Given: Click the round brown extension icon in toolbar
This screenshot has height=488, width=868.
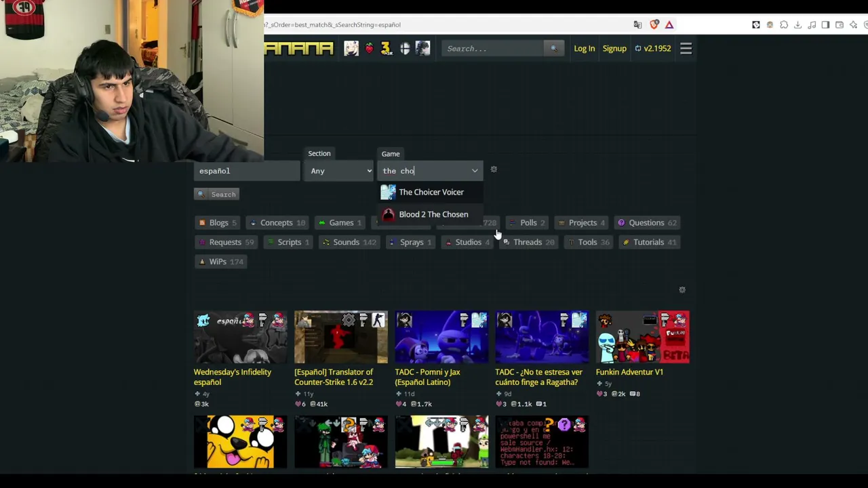Looking at the screenshot, I should coord(770,25).
